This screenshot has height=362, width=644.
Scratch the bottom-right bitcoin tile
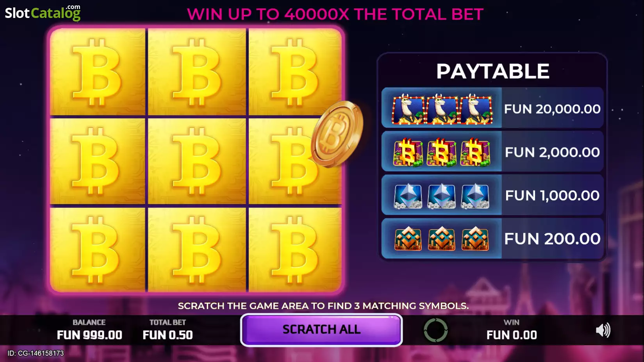point(295,250)
